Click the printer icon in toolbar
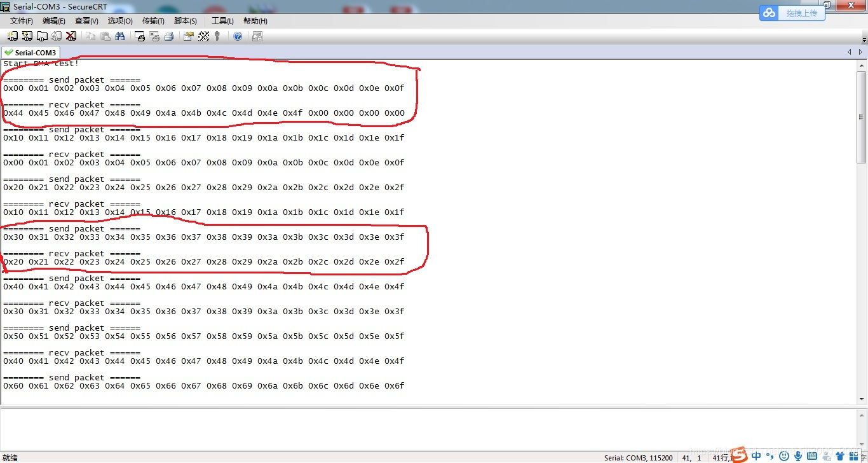This screenshot has width=868, height=463. tap(169, 36)
